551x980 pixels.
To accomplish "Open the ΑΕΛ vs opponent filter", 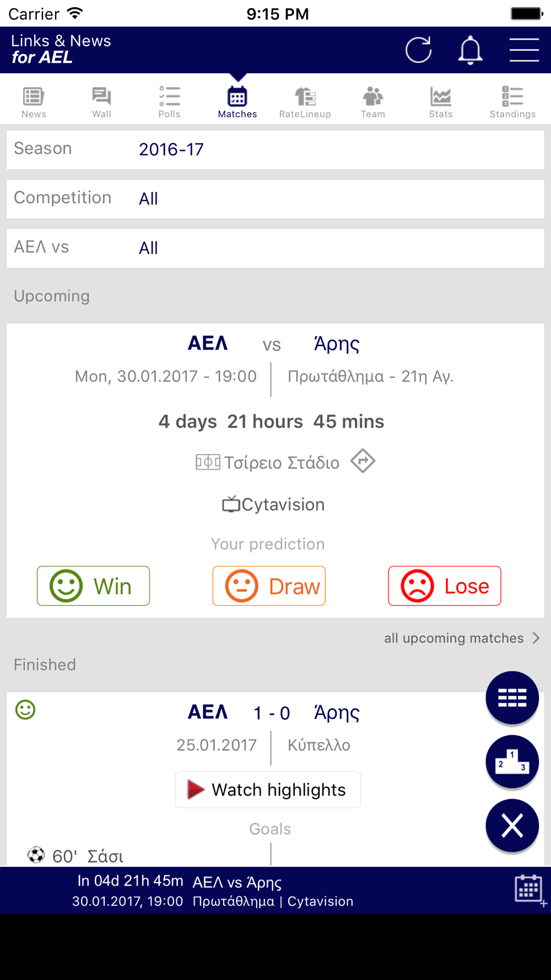I will point(275,249).
